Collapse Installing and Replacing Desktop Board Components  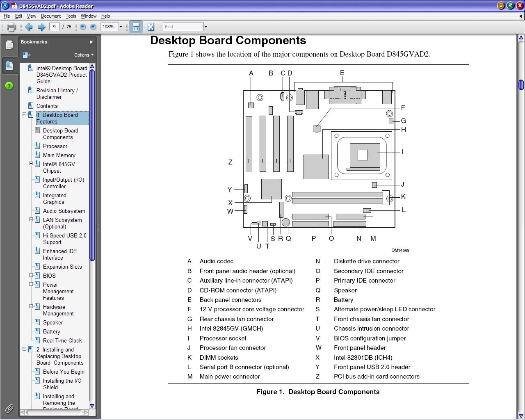click(24, 349)
